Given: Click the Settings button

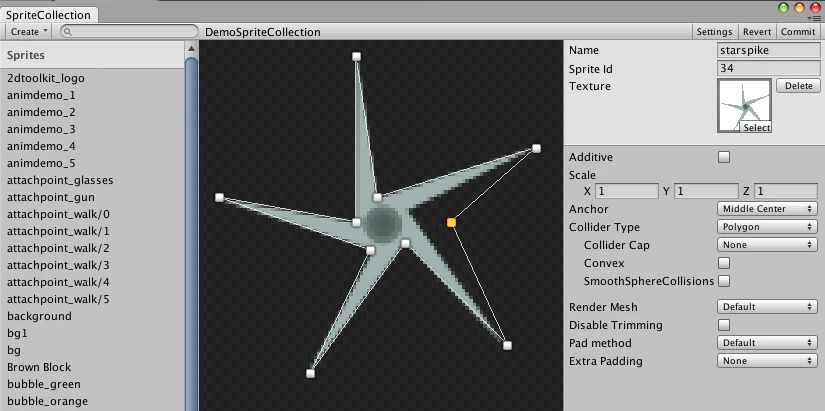Looking at the screenshot, I should (714, 32).
